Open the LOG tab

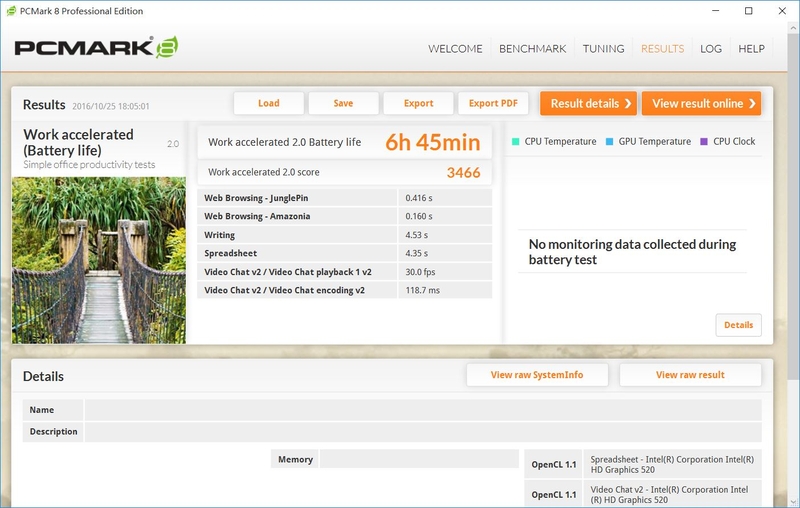point(711,48)
